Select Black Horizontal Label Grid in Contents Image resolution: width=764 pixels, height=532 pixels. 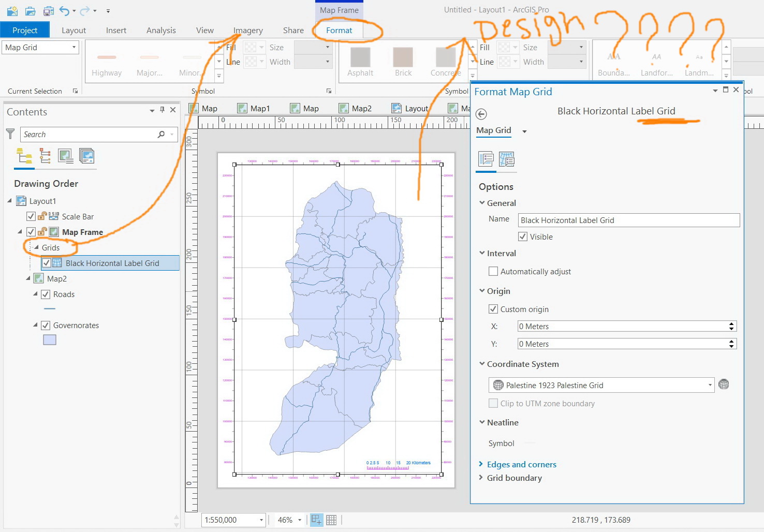(x=112, y=263)
